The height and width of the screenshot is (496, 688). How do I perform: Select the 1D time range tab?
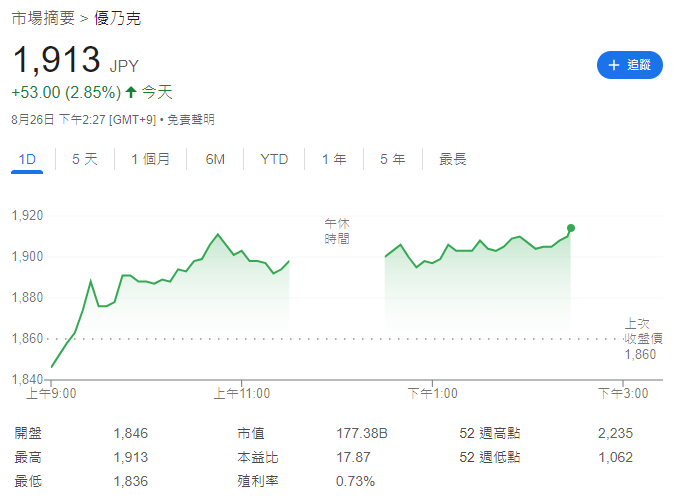coord(28,159)
